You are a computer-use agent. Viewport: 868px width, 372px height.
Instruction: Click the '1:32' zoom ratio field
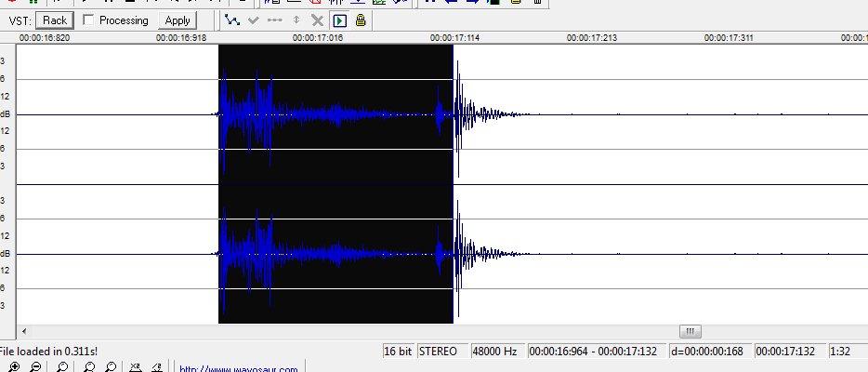[847, 351]
